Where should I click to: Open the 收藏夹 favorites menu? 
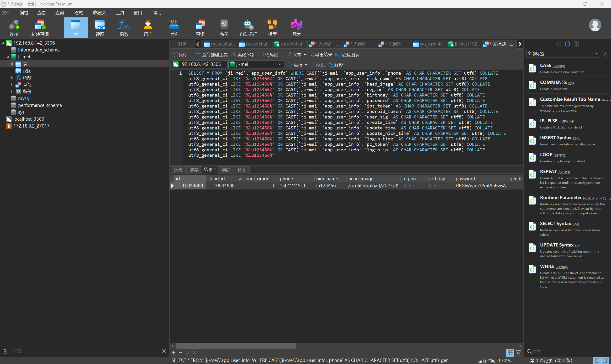pyautogui.click(x=99, y=13)
